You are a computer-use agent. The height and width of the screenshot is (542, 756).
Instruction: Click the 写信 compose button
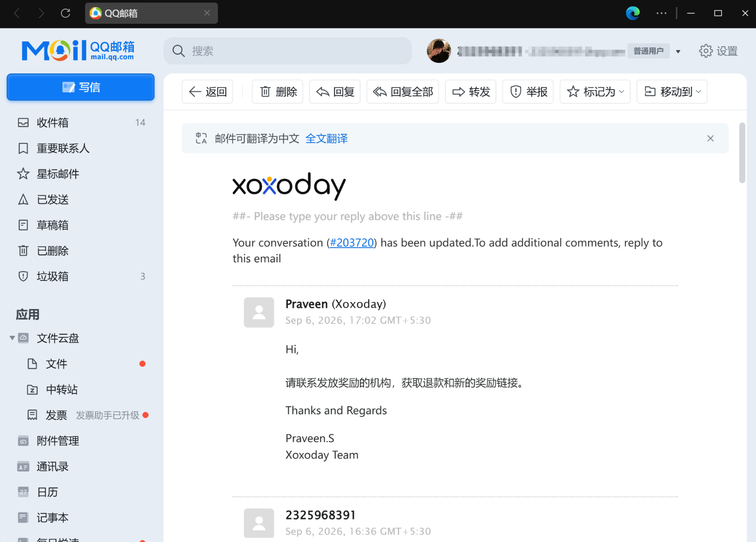pyautogui.click(x=81, y=87)
